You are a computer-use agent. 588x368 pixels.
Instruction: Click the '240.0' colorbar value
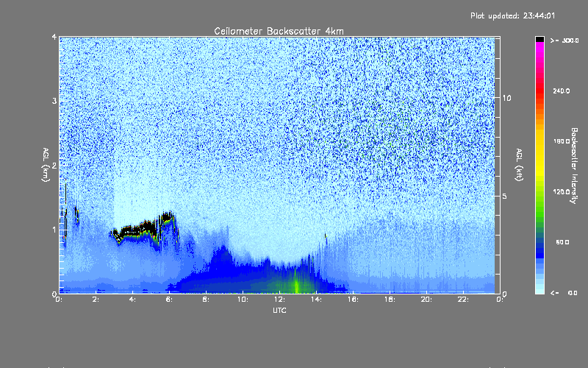tap(562, 91)
